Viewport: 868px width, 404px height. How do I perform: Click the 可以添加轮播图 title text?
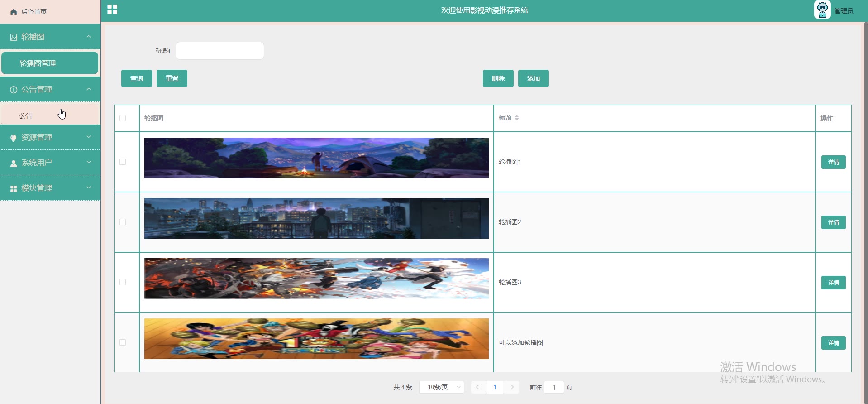(x=521, y=342)
